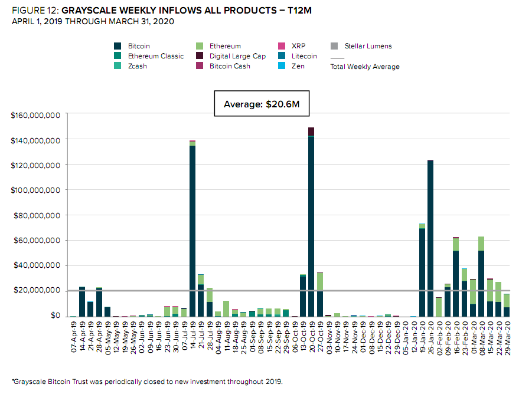
Task: Click the $120,000,000 y-axis label
Action: pyautogui.click(x=35, y=165)
